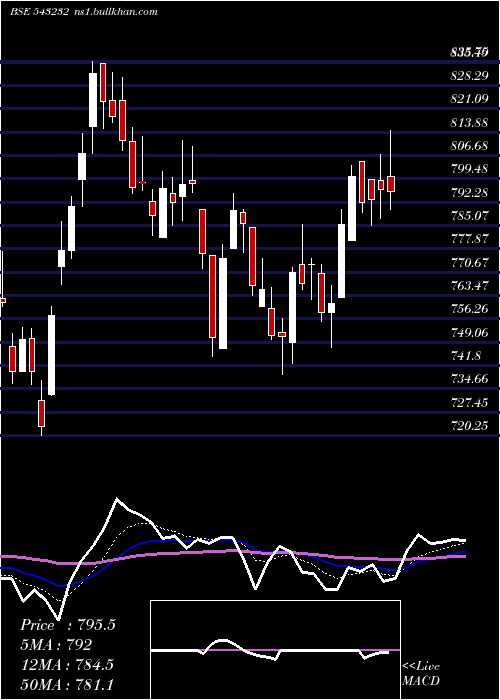Viewport: 500px width, 700px height.
Task: Click the 806.68 price level label
Action: pyautogui.click(x=469, y=146)
